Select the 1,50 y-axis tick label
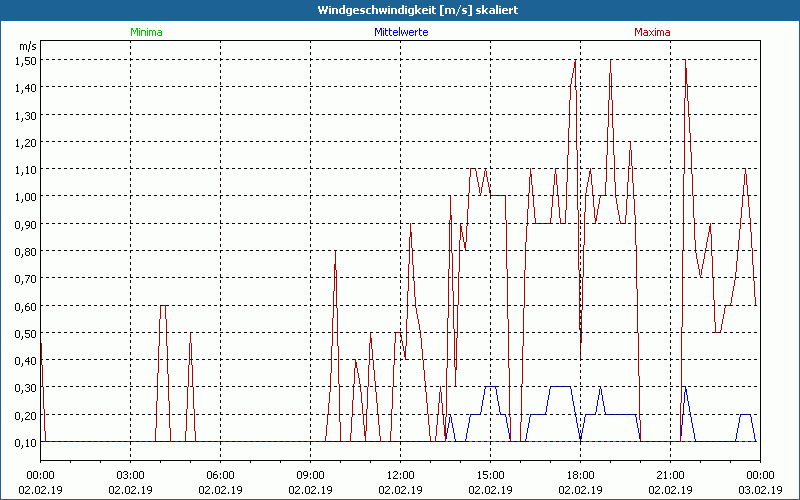The image size is (800, 500). (x=26, y=60)
